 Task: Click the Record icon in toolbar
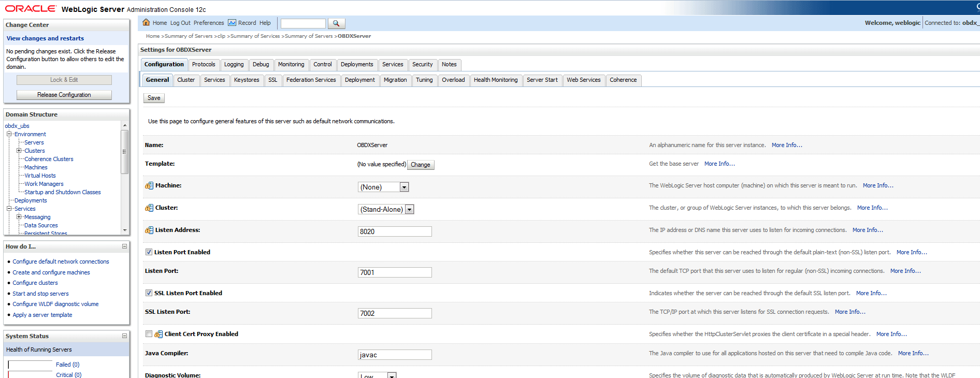click(232, 23)
